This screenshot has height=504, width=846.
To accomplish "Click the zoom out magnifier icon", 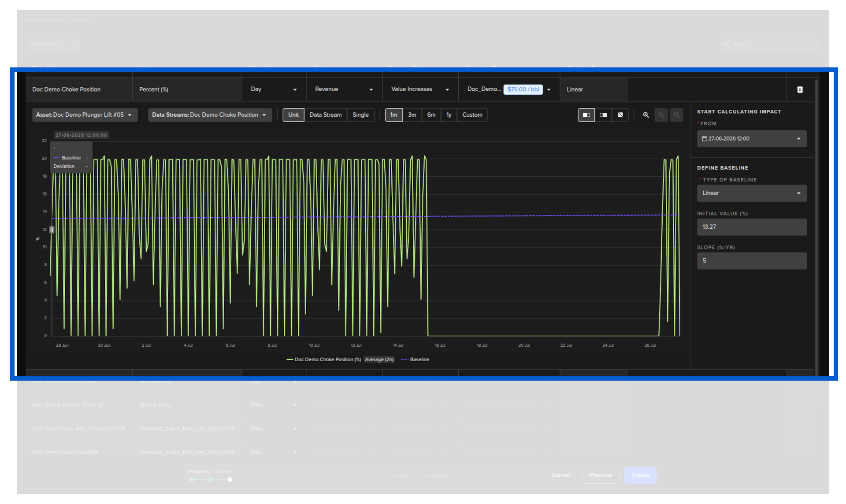I will pos(661,115).
